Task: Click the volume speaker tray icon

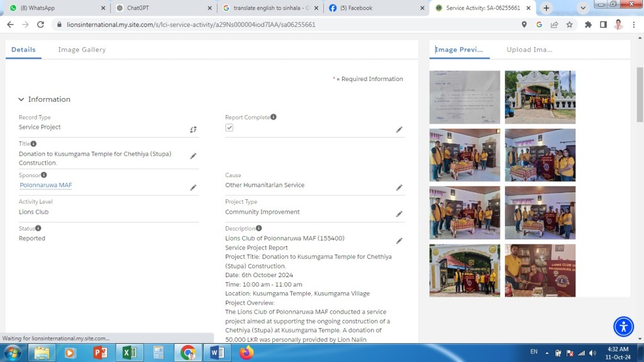Action: [x=592, y=353]
